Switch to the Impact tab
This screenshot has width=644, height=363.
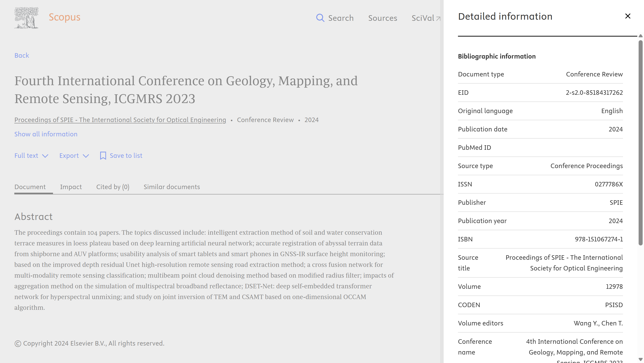point(71,187)
